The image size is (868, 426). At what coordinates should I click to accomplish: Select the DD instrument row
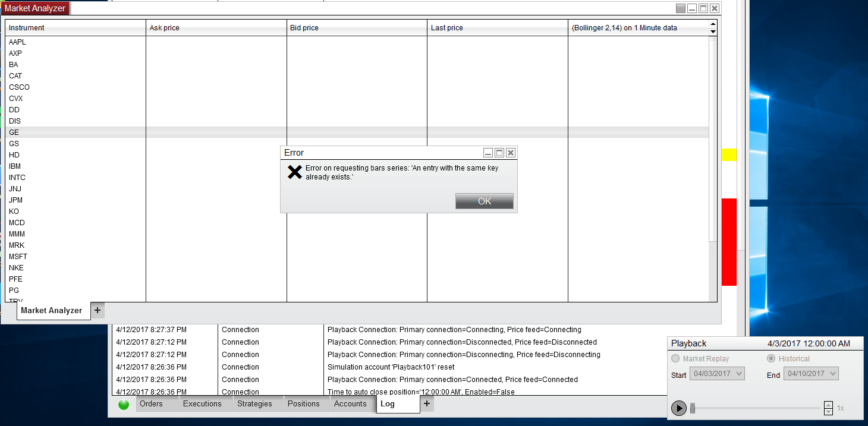357,110
